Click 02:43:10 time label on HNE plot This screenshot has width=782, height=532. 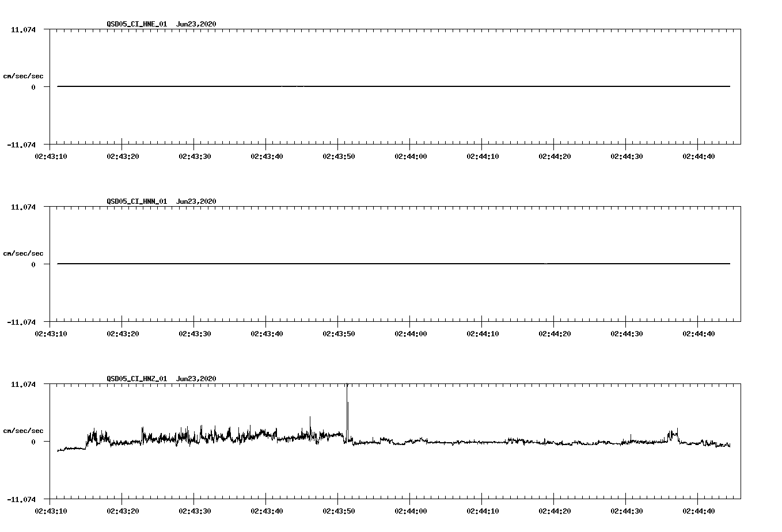click(x=51, y=156)
